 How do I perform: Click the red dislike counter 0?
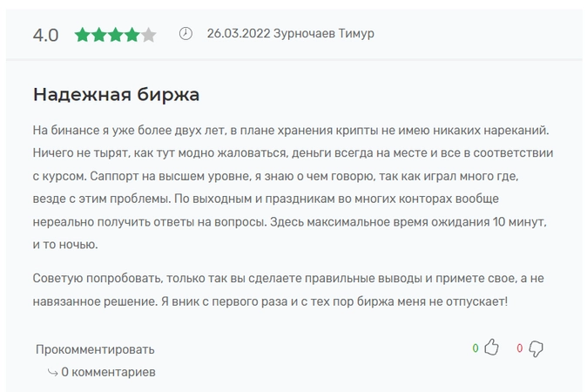[x=520, y=348]
